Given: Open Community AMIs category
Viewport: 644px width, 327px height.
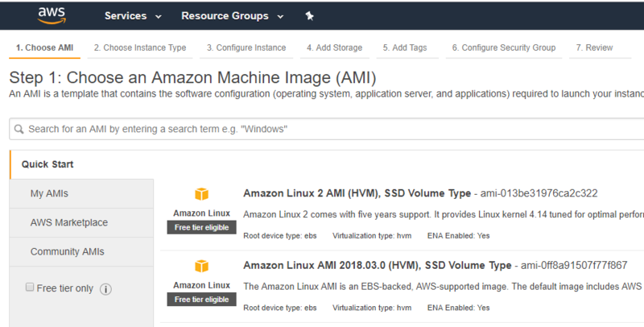Looking at the screenshot, I should (x=82, y=252).
